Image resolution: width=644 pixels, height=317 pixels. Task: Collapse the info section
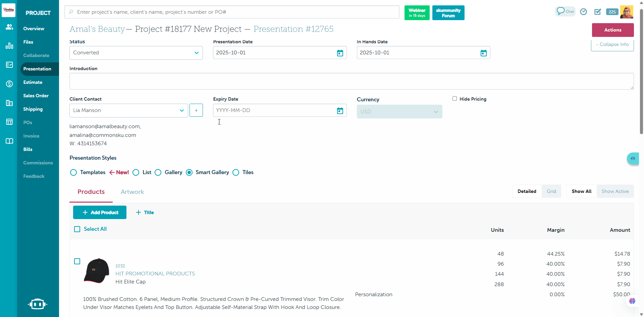612,45
